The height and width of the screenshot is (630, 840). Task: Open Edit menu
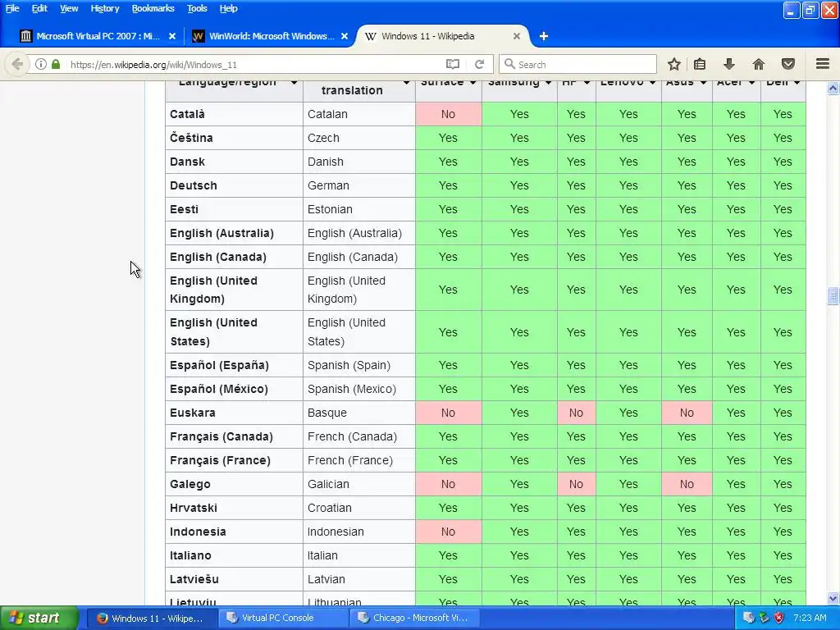[x=39, y=8]
